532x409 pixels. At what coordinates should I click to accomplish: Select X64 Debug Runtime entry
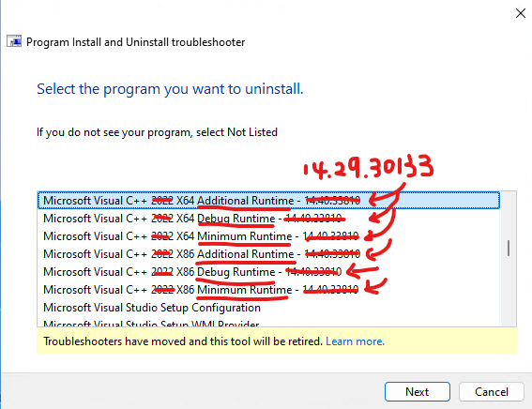click(268, 219)
